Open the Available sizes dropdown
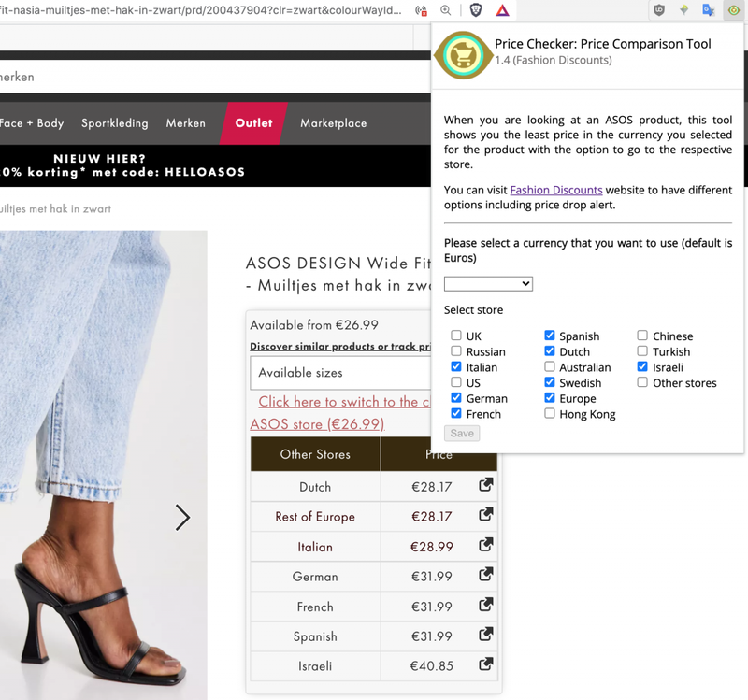748x700 pixels. (340, 373)
